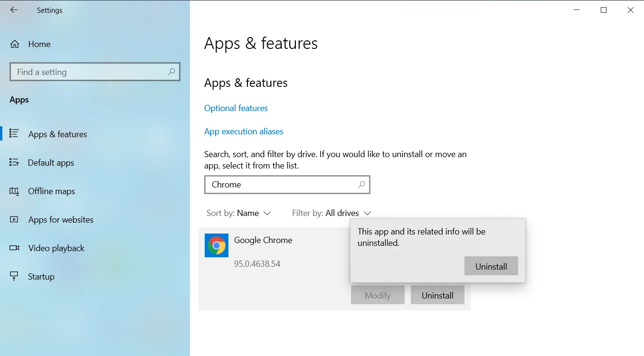644x356 pixels.
Task: Click the magnifier in Find a setting
Action: point(171,72)
